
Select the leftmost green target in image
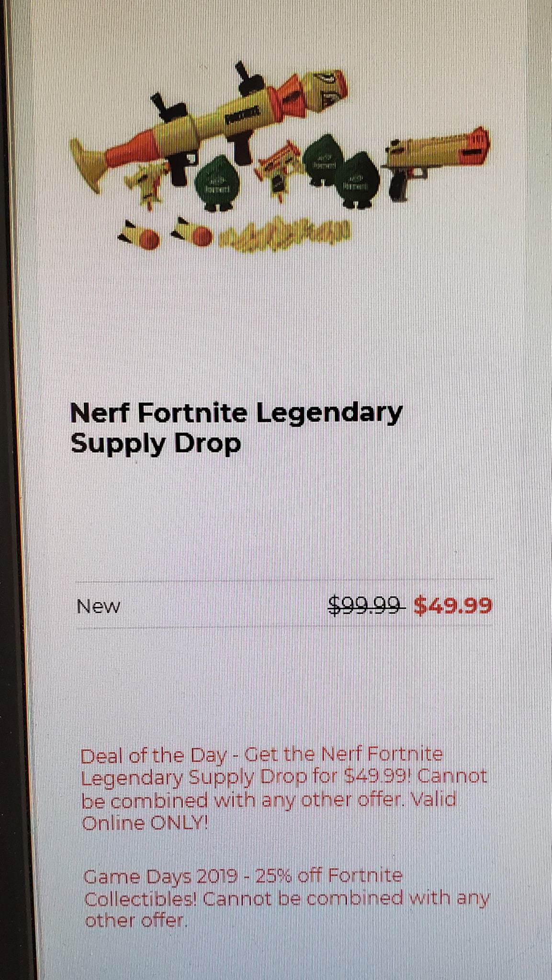click(x=215, y=182)
